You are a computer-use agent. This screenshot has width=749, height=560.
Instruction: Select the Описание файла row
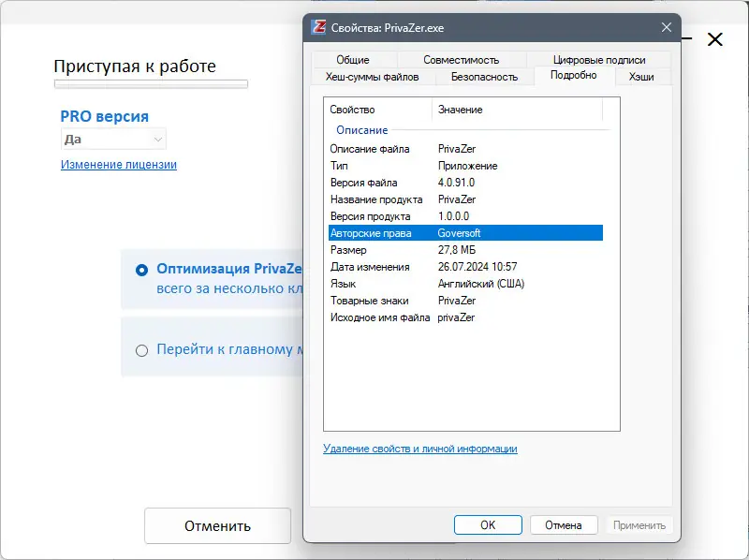pyautogui.click(x=465, y=149)
